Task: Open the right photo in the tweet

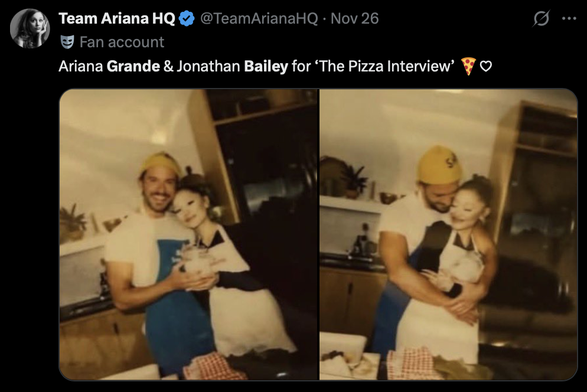Action: (x=448, y=234)
